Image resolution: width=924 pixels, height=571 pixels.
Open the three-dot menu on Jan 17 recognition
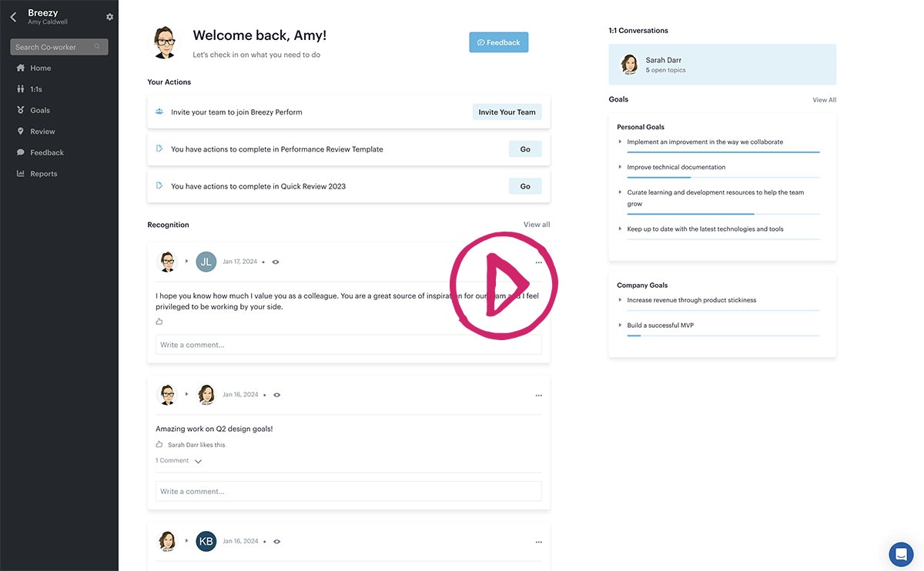tap(538, 262)
